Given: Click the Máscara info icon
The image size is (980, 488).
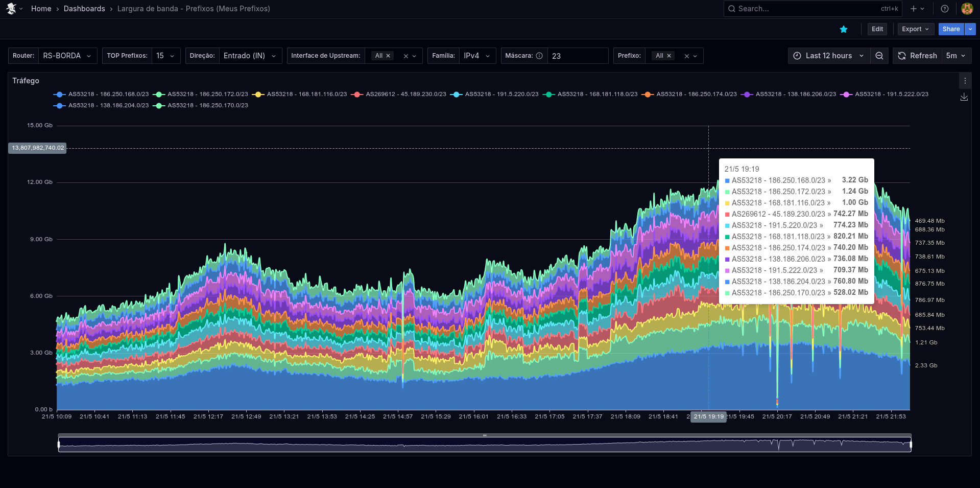Looking at the screenshot, I should pos(539,56).
